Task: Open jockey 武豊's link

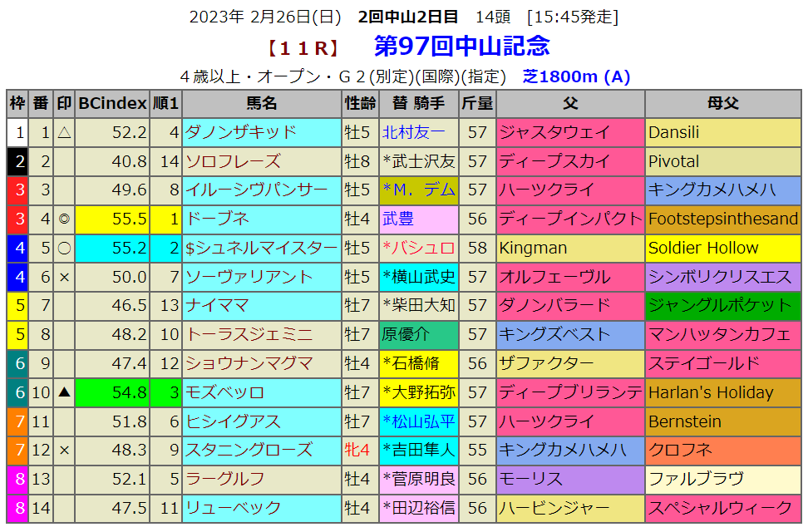Action: [x=397, y=219]
